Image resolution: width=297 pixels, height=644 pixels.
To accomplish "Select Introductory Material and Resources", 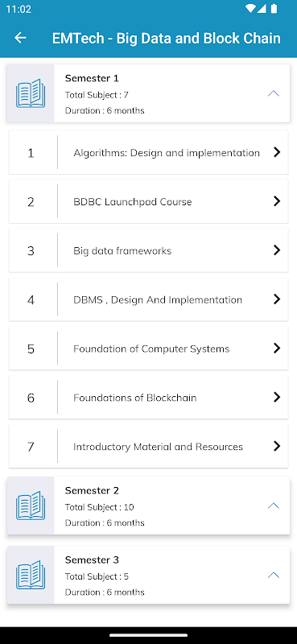I will [x=148, y=447].
